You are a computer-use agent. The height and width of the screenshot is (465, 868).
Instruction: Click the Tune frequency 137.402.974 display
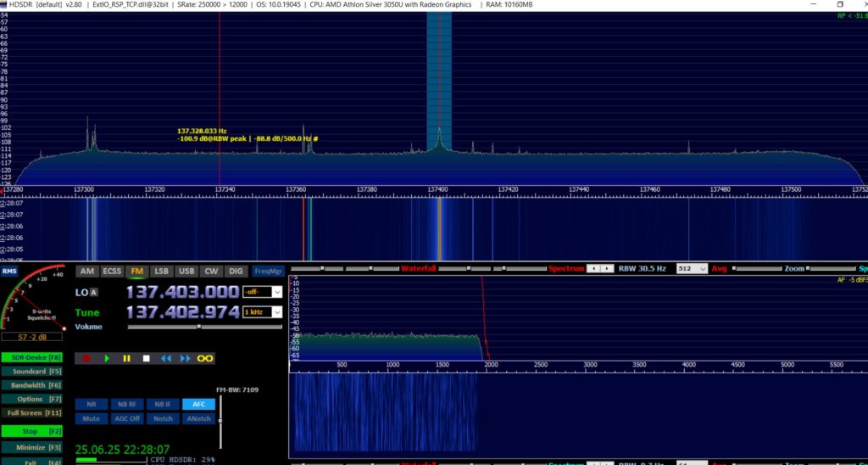click(x=183, y=312)
